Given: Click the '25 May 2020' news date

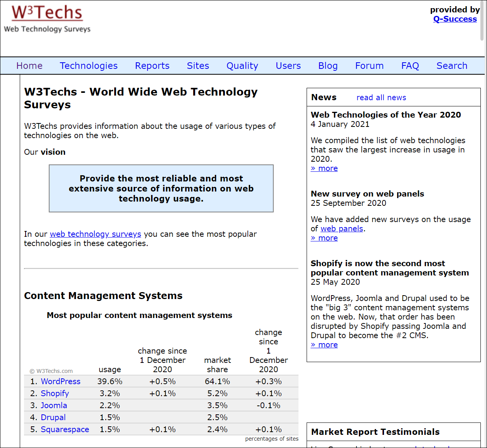Looking at the screenshot, I should pyautogui.click(x=335, y=282).
